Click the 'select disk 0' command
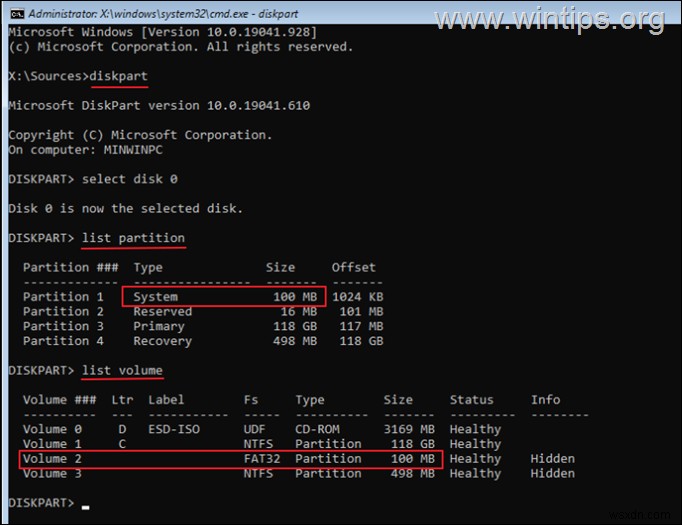682x525 pixels. [x=130, y=179]
